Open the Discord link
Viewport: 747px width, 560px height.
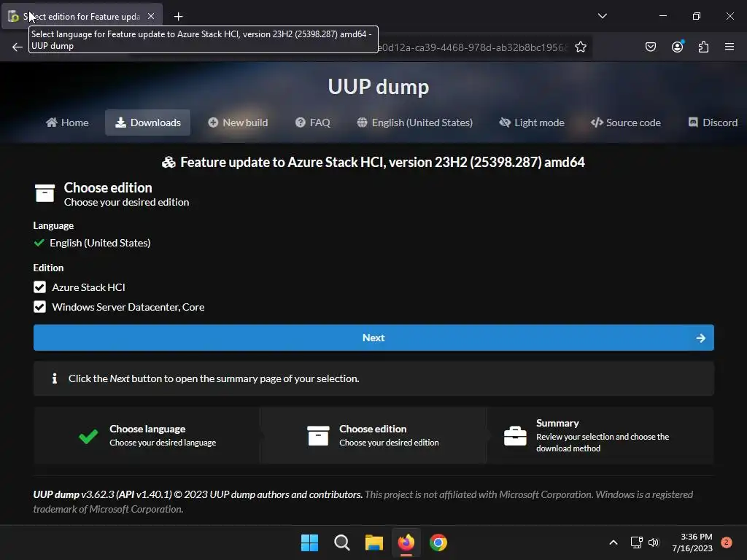pos(713,122)
